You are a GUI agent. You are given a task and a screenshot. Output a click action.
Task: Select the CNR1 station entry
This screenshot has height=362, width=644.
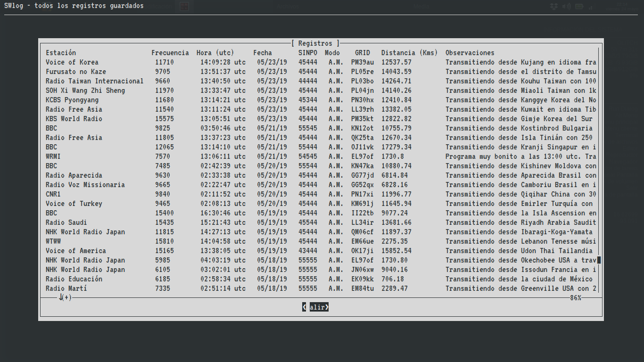tap(321, 194)
